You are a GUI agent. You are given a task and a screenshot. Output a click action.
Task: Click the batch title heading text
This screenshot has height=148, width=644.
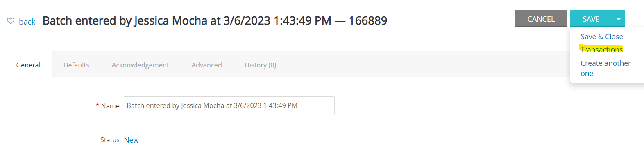pyautogui.click(x=215, y=20)
